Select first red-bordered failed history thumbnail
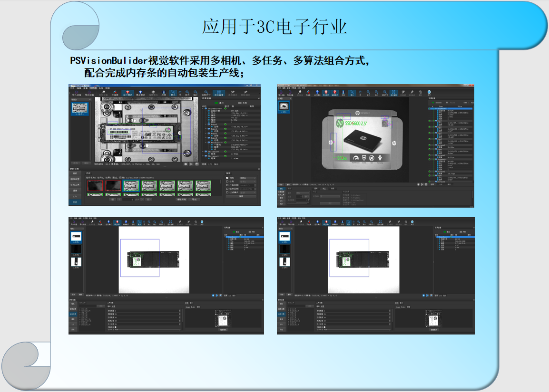The width and height of the screenshot is (549, 392). point(96,186)
